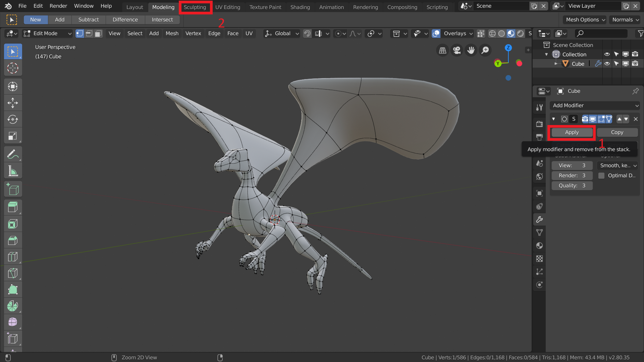This screenshot has width=644, height=362.
Task: Toggle orthographic grid view icon
Action: pyautogui.click(x=443, y=50)
